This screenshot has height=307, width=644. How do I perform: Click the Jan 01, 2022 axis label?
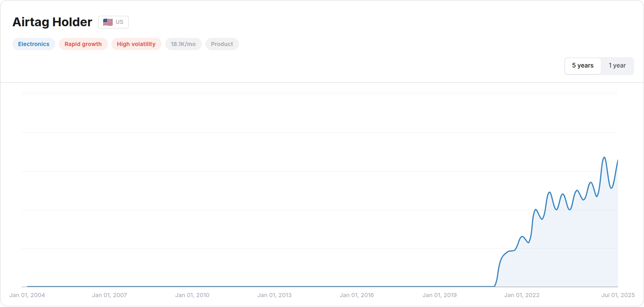(522, 295)
